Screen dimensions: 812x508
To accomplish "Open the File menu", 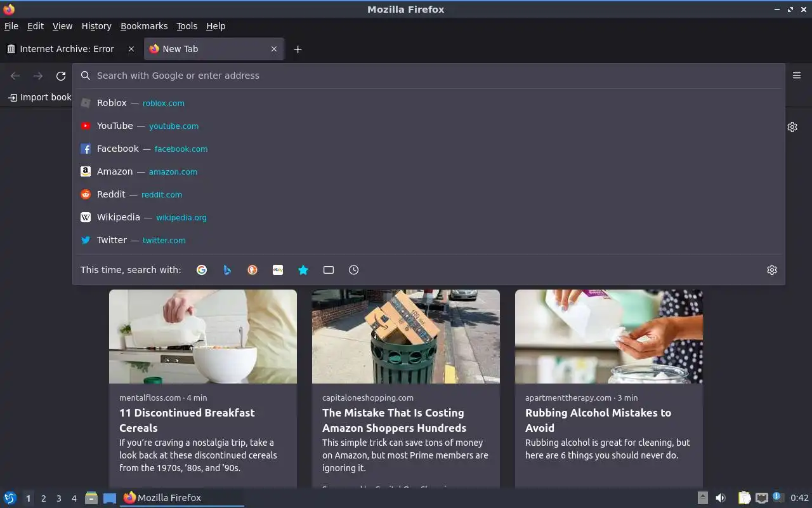I will click(11, 26).
